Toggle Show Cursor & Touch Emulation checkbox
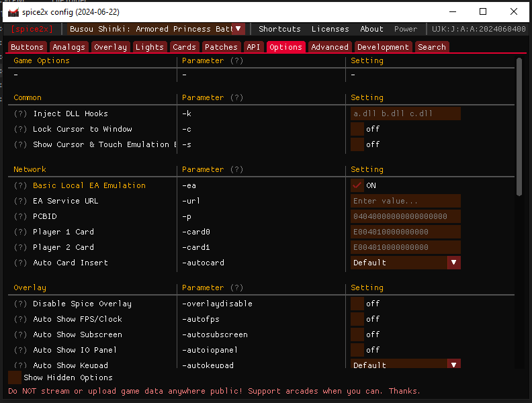Screen dimensions: 532x403 pos(357,144)
